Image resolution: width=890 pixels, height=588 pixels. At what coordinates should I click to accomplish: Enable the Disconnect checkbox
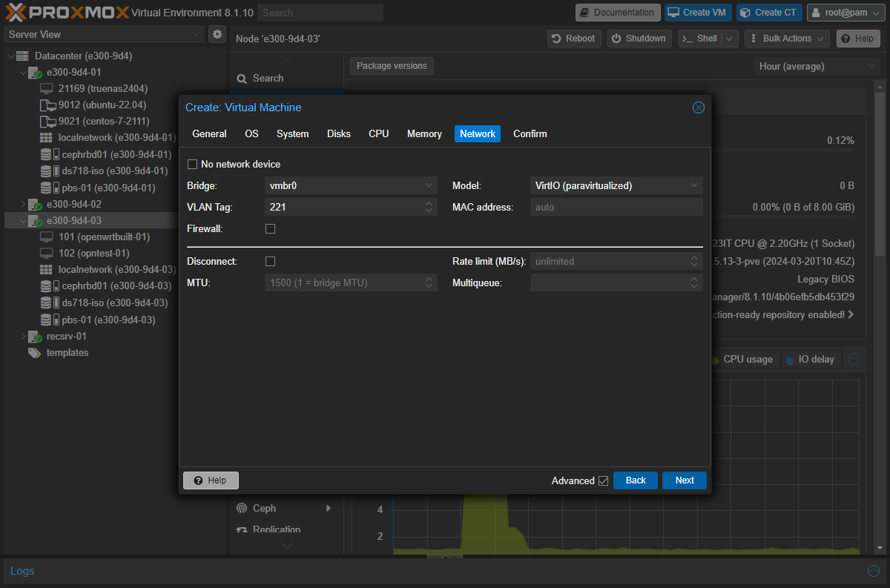coord(270,262)
